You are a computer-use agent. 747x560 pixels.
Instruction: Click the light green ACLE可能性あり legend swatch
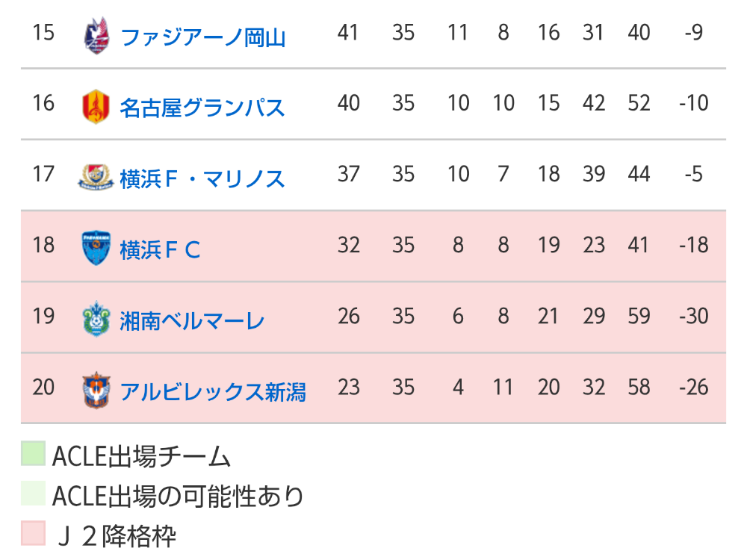(34, 494)
